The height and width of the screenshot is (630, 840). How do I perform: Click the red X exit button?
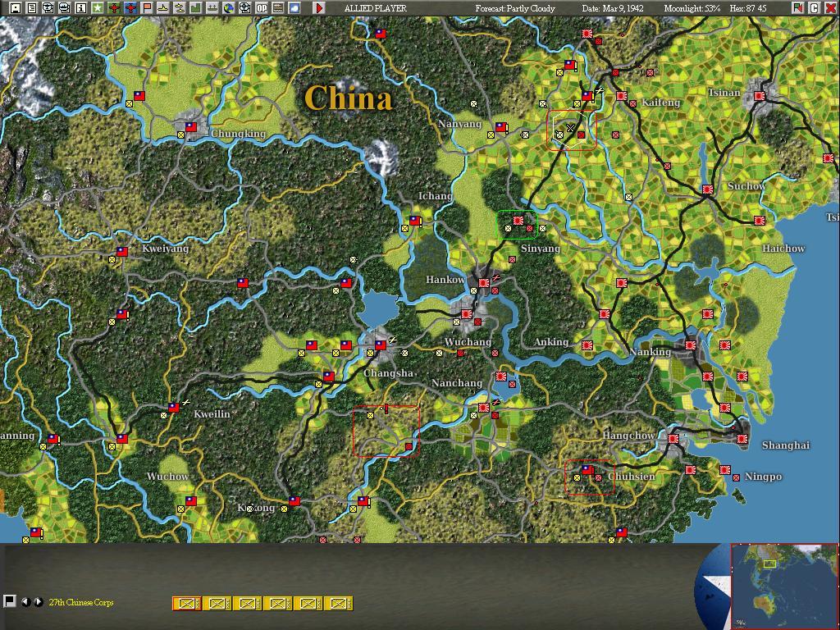click(x=830, y=7)
